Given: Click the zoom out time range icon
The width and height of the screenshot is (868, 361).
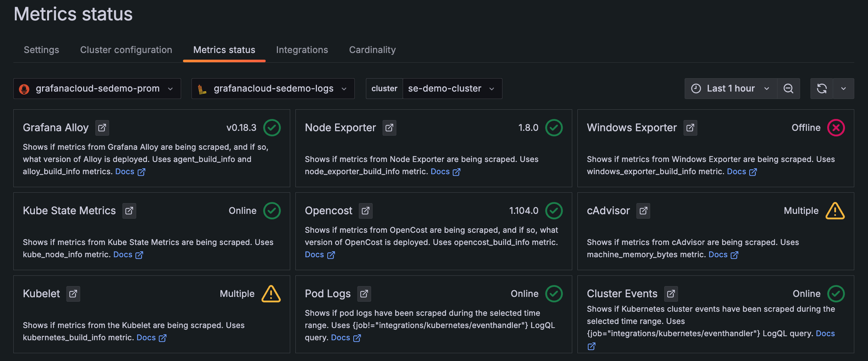Looking at the screenshot, I should (x=789, y=89).
